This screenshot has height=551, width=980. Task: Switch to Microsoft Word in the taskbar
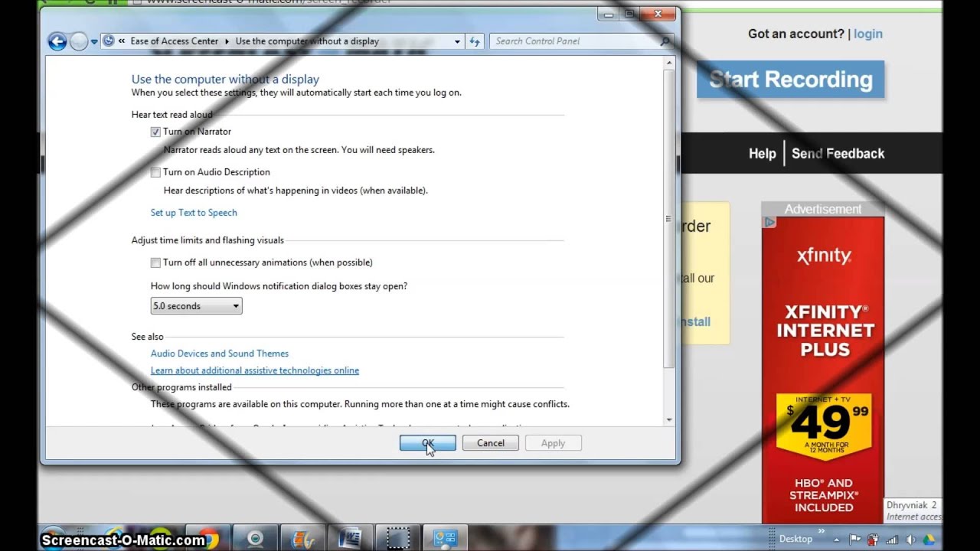[x=350, y=539]
